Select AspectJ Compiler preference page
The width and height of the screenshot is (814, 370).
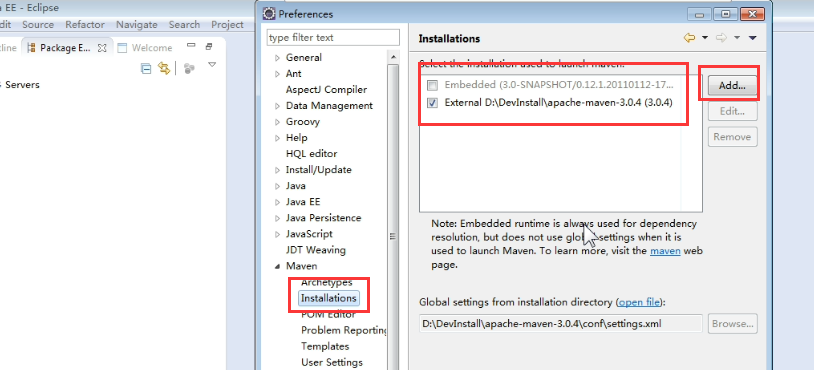[x=326, y=90]
